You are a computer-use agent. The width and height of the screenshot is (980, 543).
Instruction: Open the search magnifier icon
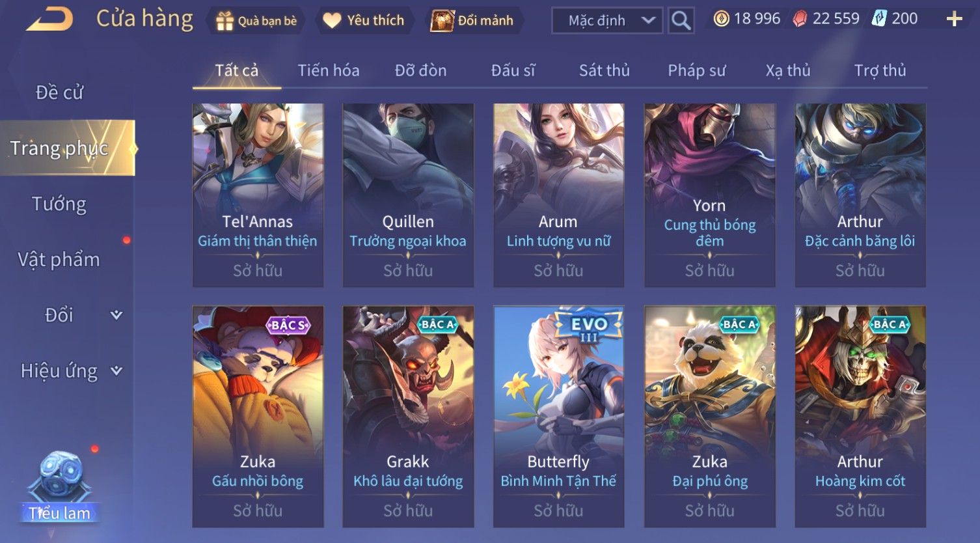(x=681, y=21)
